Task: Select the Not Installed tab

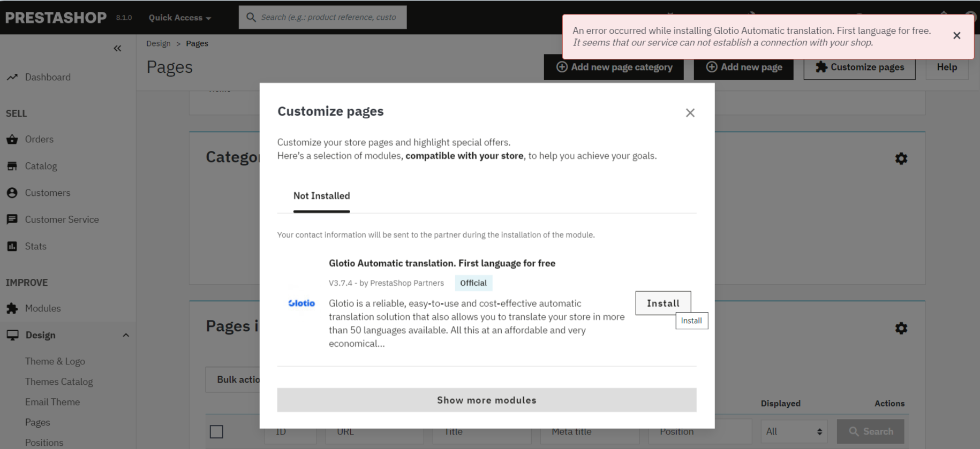Action: [321, 196]
